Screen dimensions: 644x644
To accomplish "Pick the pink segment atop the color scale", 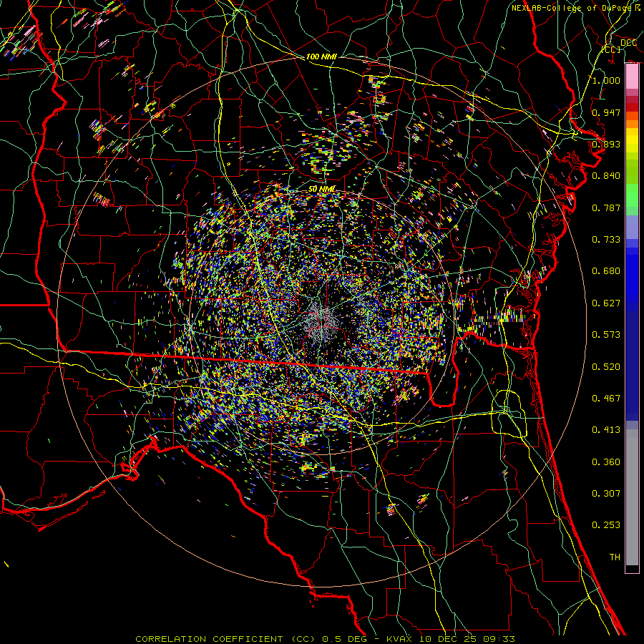I will (x=632, y=77).
